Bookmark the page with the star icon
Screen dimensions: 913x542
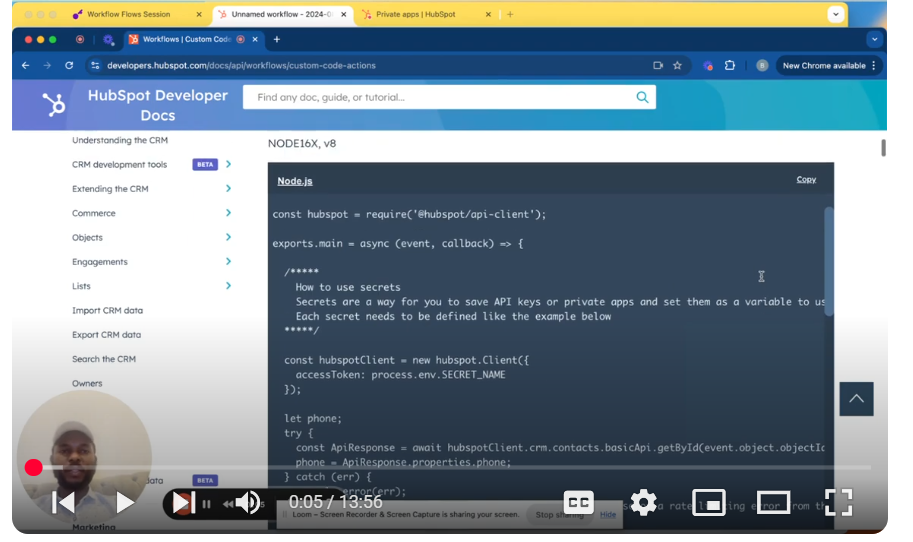pos(677,66)
